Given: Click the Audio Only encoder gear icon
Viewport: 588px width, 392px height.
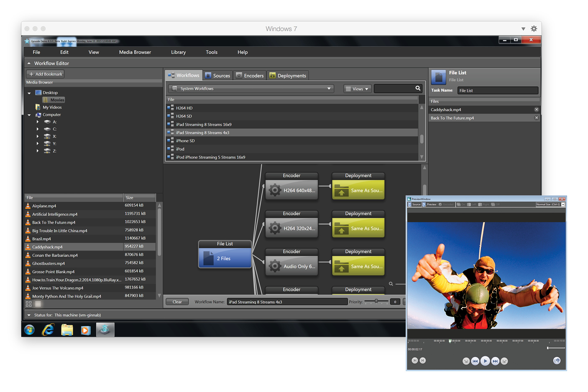Looking at the screenshot, I should tap(275, 266).
